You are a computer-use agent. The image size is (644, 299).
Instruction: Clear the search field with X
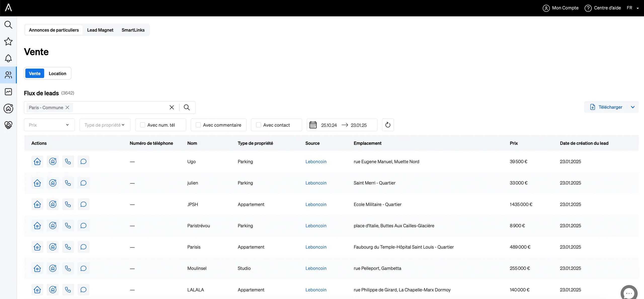pos(172,107)
